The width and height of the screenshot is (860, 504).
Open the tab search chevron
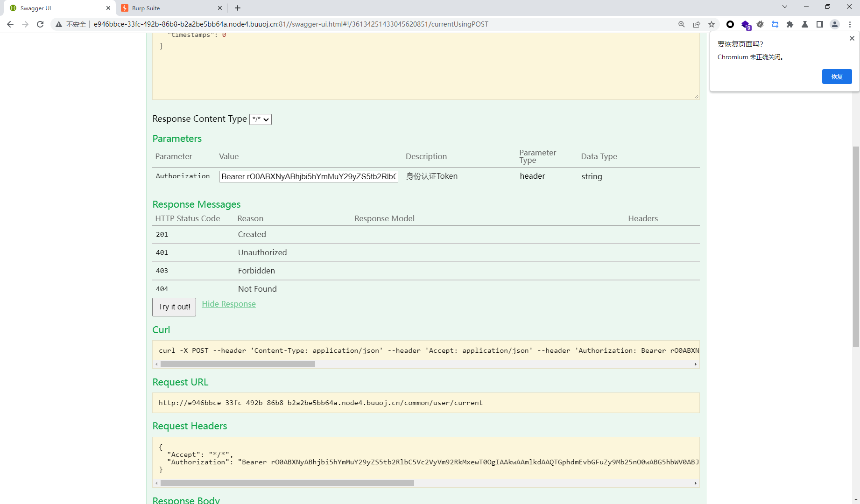pyautogui.click(x=785, y=7)
